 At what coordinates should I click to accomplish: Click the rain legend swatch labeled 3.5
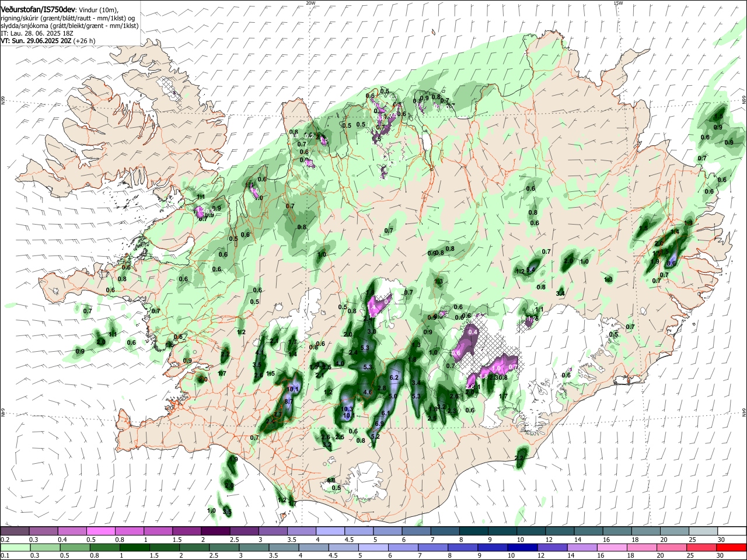pos(284,547)
